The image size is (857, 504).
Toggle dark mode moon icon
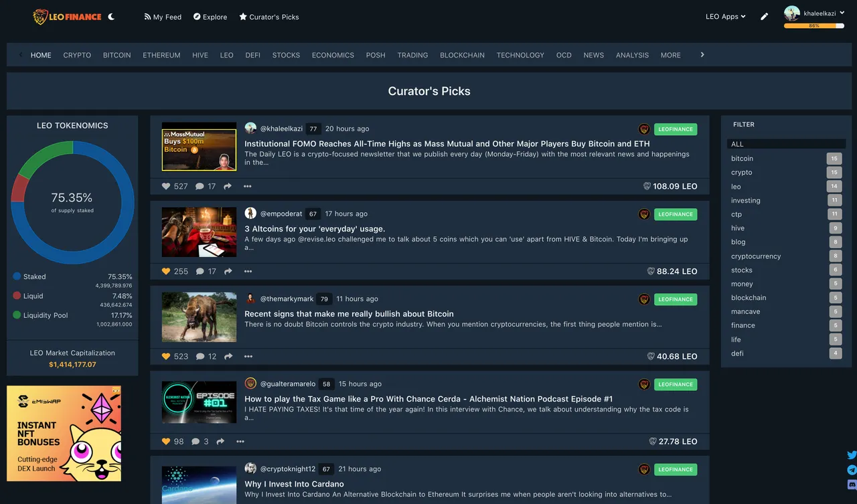pyautogui.click(x=111, y=17)
